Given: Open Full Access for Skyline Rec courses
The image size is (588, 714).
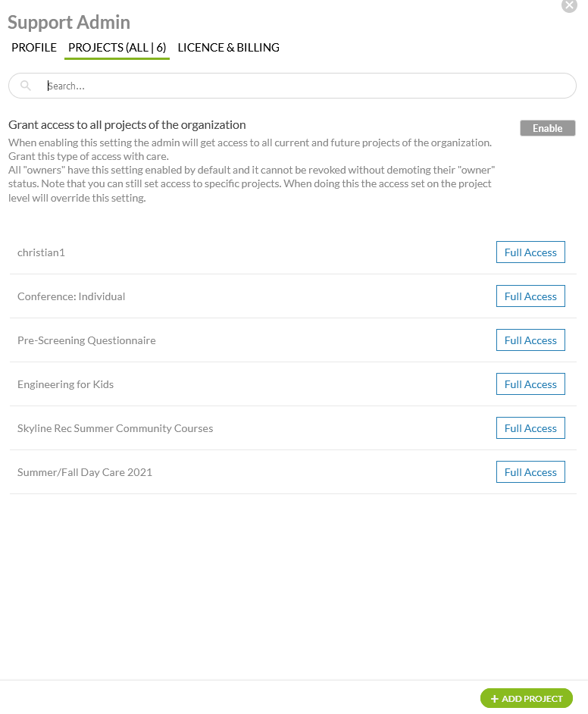Looking at the screenshot, I should [530, 428].
